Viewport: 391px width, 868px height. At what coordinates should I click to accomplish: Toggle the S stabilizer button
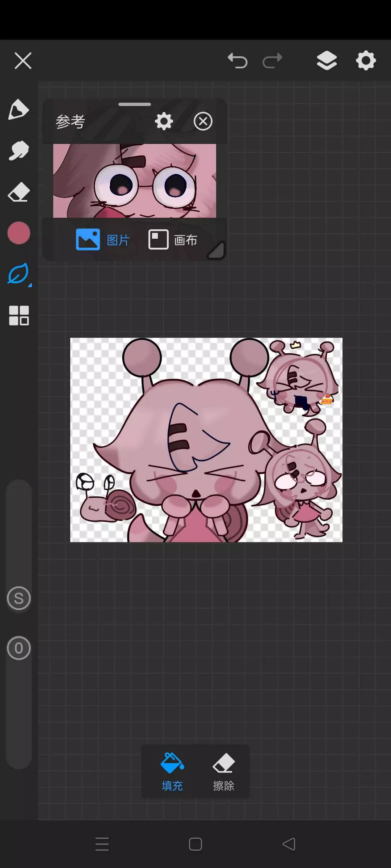tap(19, 598)
